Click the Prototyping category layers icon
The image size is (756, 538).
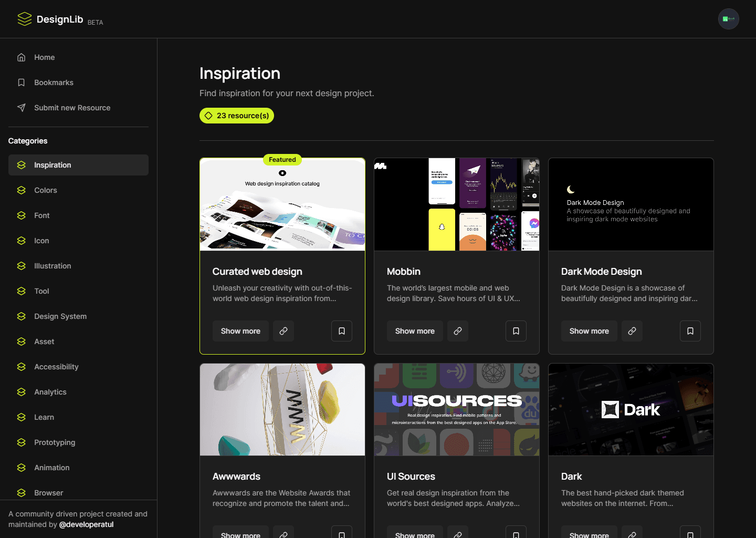22,442
